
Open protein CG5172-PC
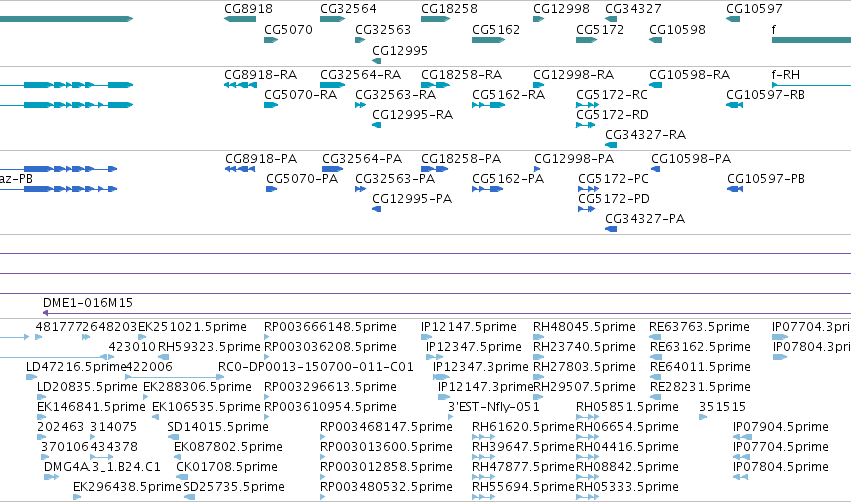pyautogui.click(x=613, y=179)
